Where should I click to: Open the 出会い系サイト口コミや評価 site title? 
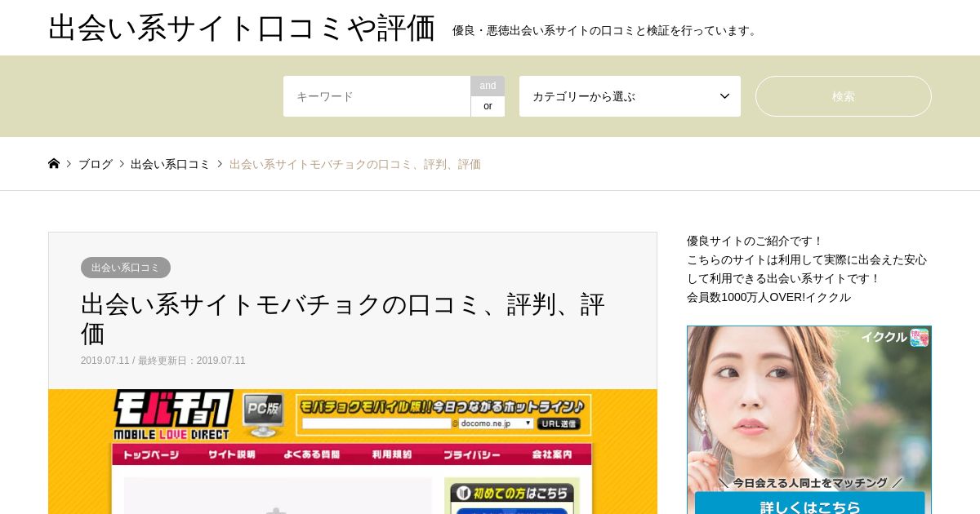[x=242, y=29]
